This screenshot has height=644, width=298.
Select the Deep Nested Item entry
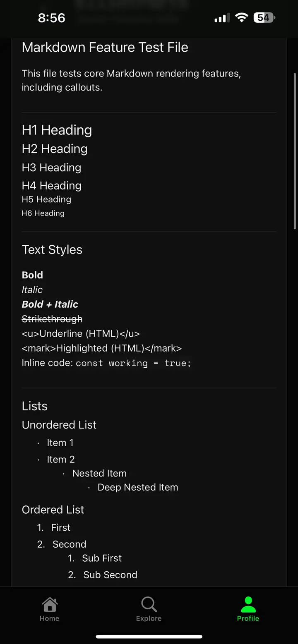tap(137, 487)
